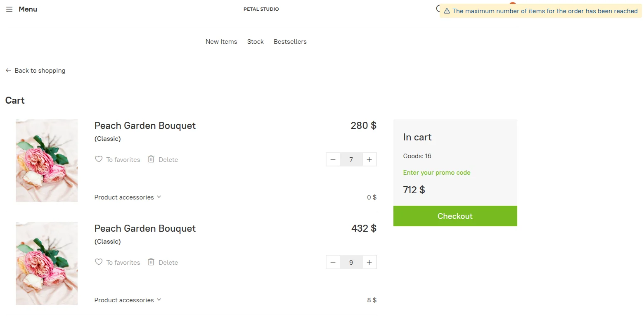This screenshot has height=318, width=644.
Task: Click the back arrow to shopping
Action: click(x=8, y=71)
